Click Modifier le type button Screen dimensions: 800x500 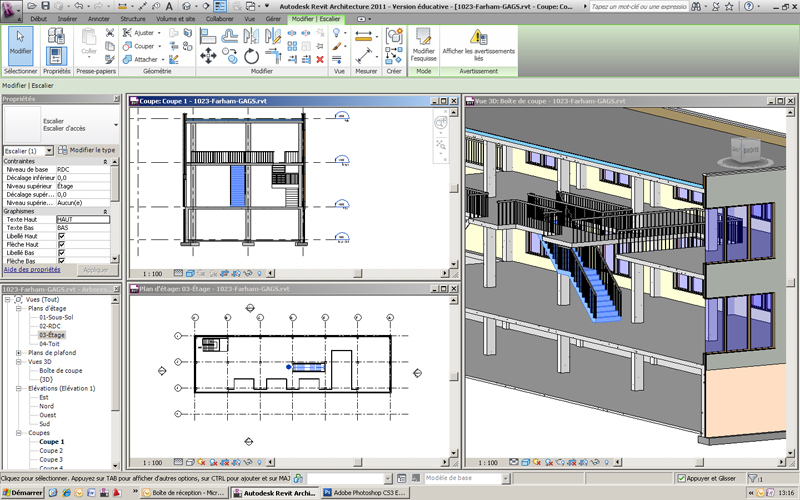pyautogui.click(x=87, y=150)
